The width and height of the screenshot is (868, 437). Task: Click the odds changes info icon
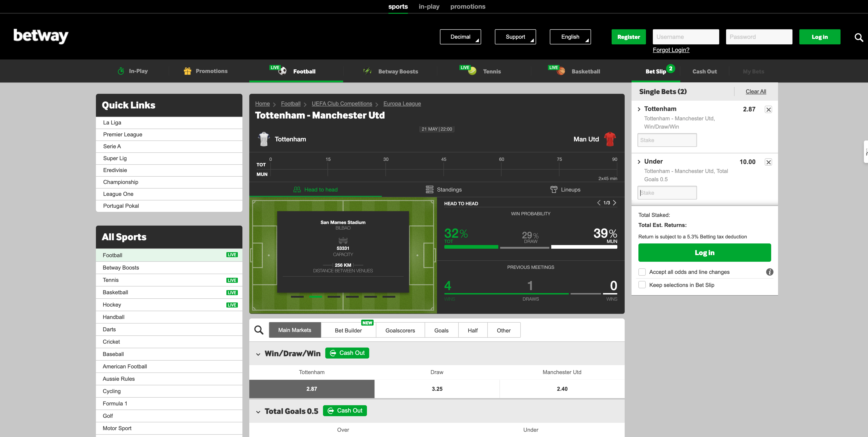[770, 272]
